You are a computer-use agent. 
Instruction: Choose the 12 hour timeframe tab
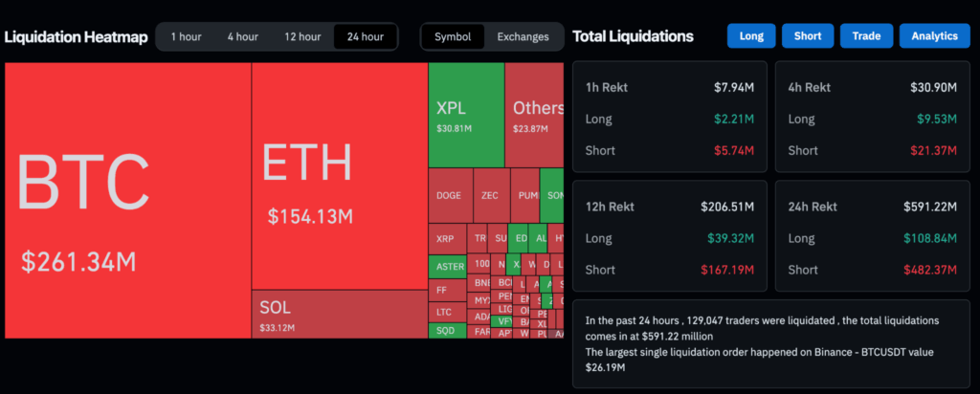pos(302,37)
